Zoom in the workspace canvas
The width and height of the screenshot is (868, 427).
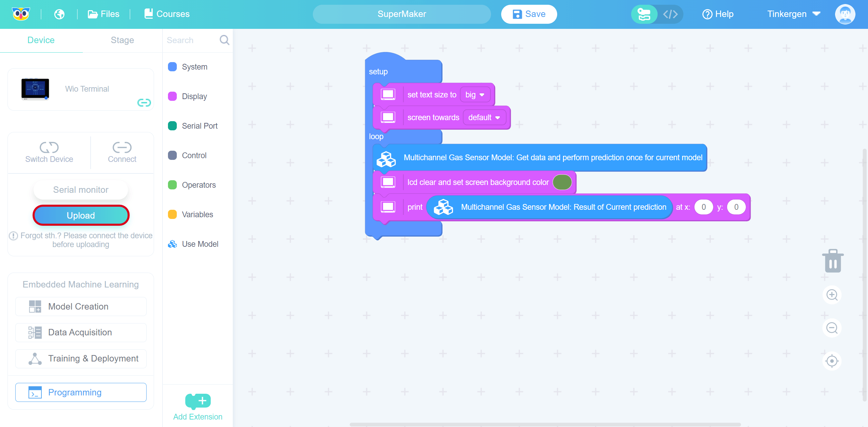click(x=832, y=295)
